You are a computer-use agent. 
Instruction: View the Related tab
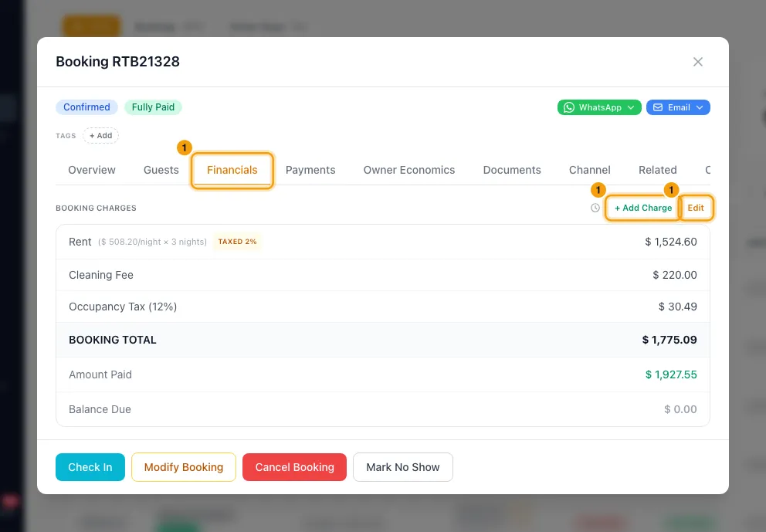658,170
